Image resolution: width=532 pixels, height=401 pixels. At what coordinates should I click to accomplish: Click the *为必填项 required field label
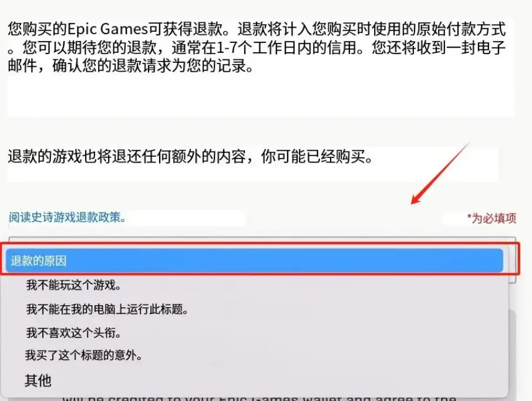(x=491, y=218)
